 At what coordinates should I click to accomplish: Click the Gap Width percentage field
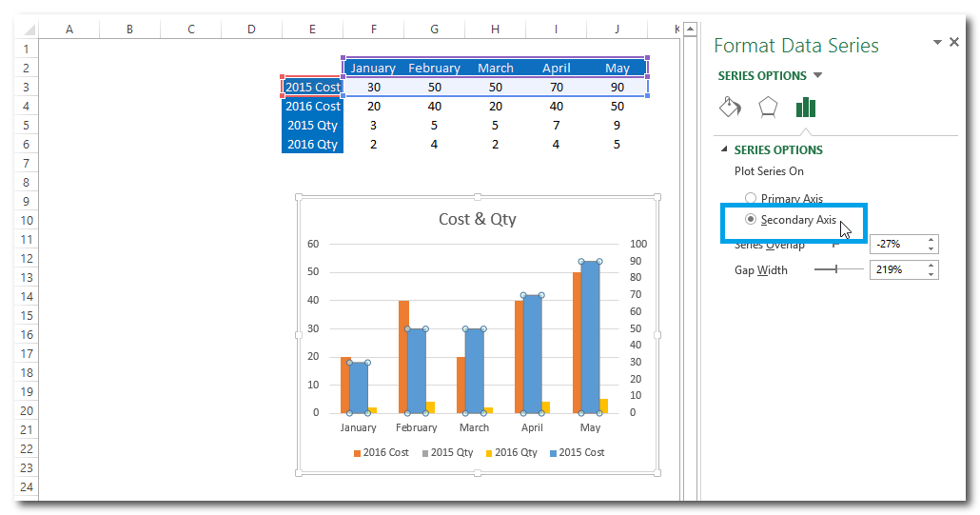897,270
